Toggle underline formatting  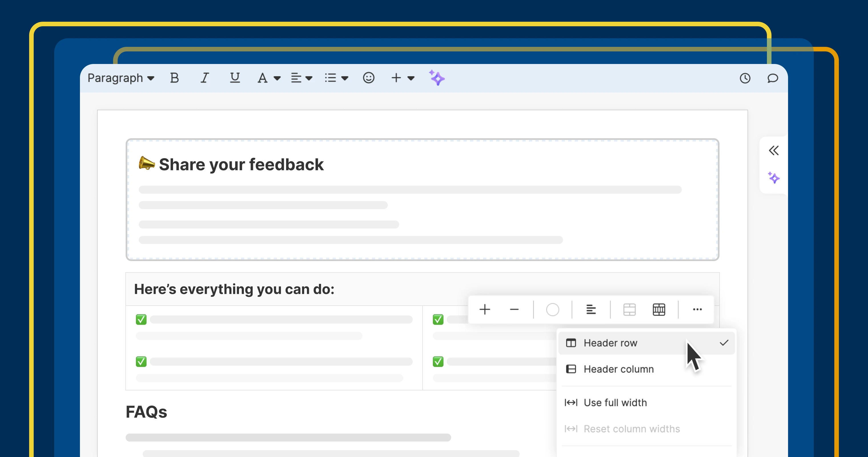(235, 78)
